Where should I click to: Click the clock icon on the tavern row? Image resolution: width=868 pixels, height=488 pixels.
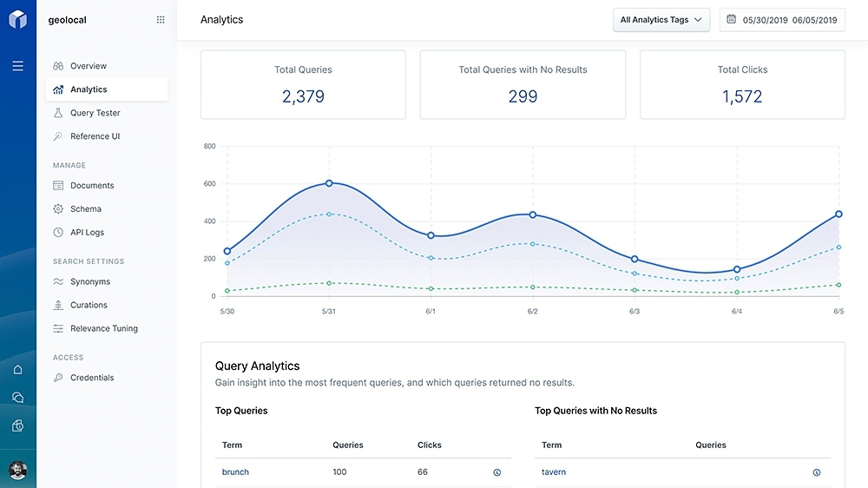pos(817,472)
